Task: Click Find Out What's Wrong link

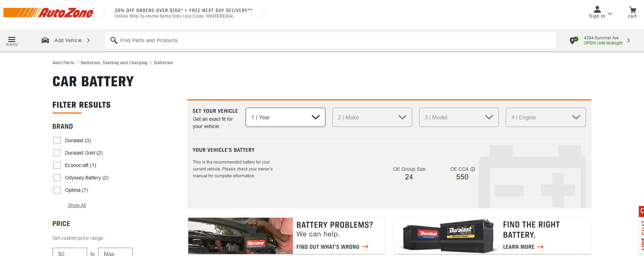Action: 332,247
